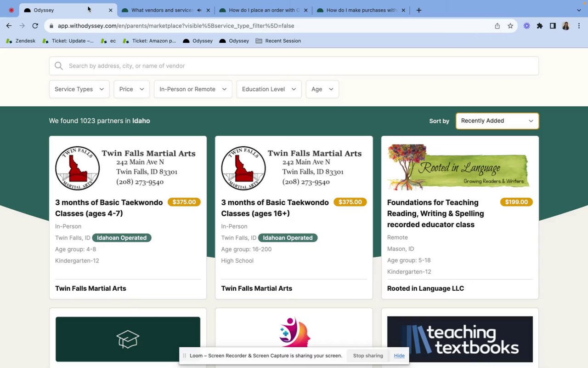This screenshot has height=368, width=588.
Task: Expand the Service Types filter
Action: [79, 89]
